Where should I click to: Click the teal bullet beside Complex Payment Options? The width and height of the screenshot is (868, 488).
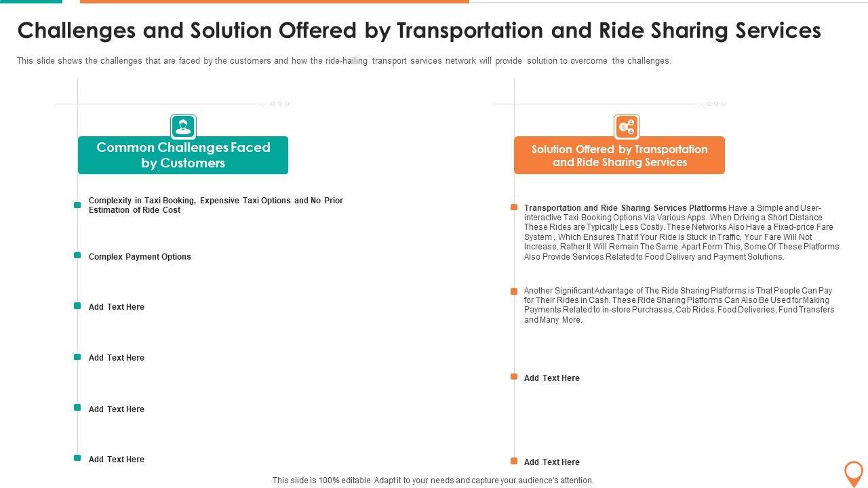click(77, 256)
